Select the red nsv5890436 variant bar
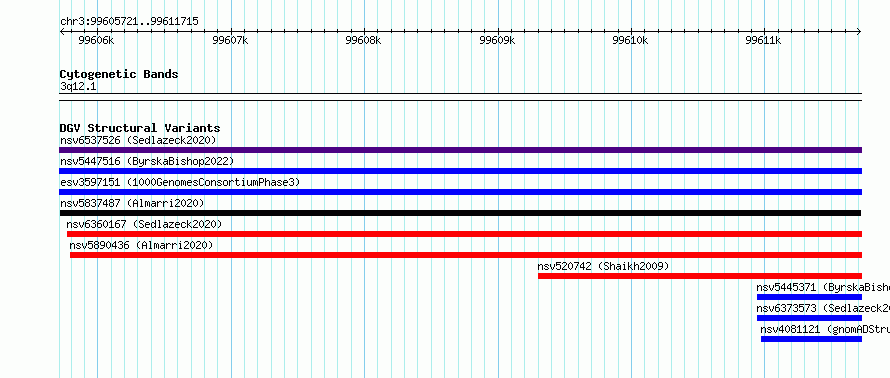Image resolution: width=890 pixels, height=378 pixels. point(466,255)
